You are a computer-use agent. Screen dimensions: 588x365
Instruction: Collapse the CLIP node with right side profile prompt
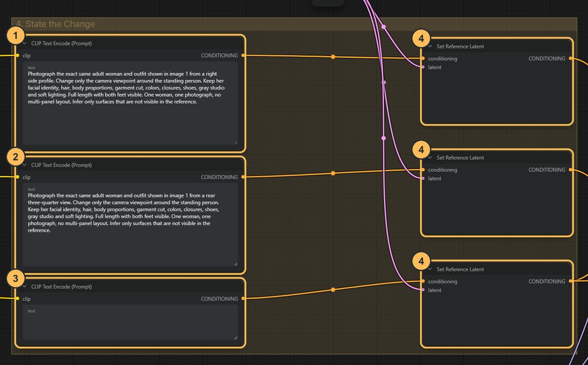click(25, 43)
